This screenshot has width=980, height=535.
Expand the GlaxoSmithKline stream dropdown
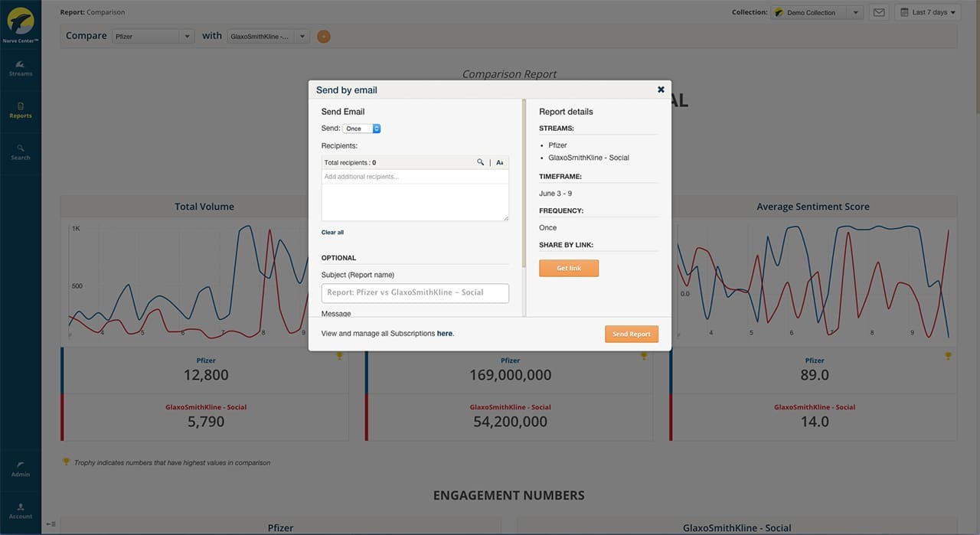click(x=269, y=36)
